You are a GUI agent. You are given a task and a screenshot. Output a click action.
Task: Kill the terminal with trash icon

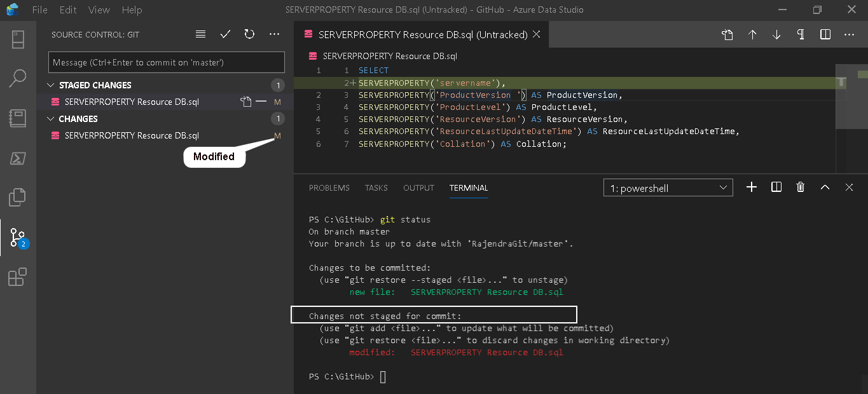coord(801,187)
